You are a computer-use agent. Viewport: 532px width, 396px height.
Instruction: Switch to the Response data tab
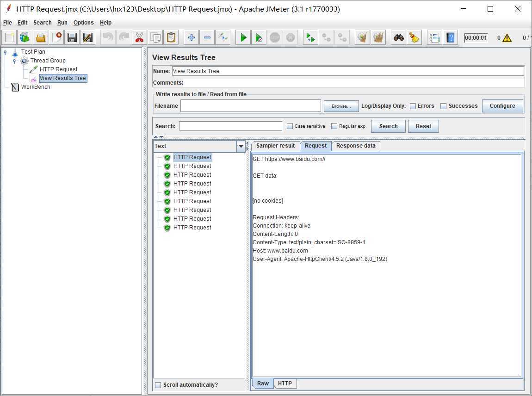click(355, 146)
